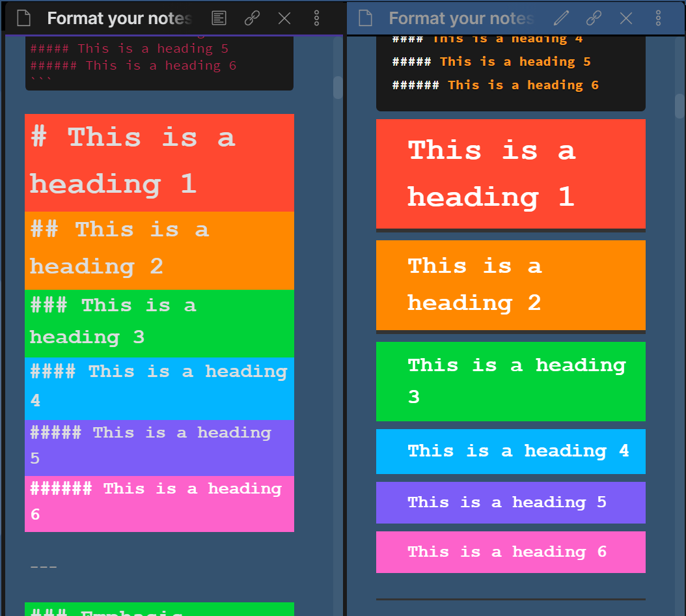Switch left pane to reading view
This screenshot has width=686, height=616.
pyautogui.click(x=219, y=18)
